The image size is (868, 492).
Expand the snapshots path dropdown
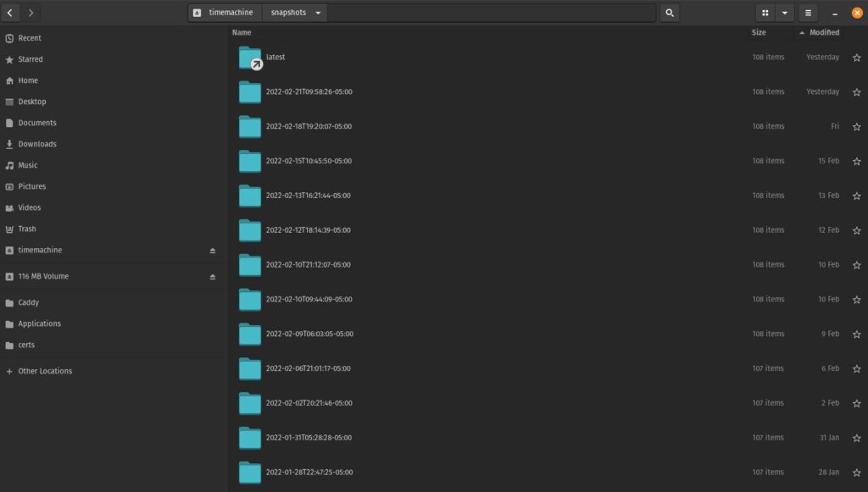[318, 13]
